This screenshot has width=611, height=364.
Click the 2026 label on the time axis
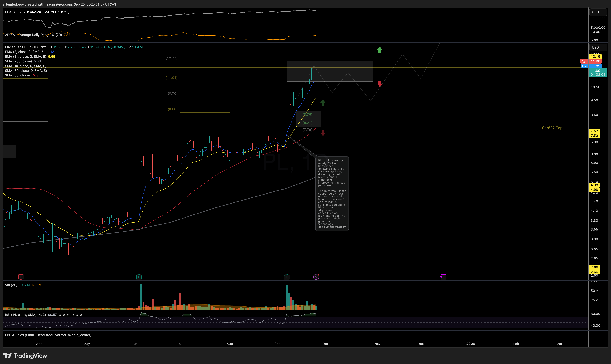coord(471,344)
